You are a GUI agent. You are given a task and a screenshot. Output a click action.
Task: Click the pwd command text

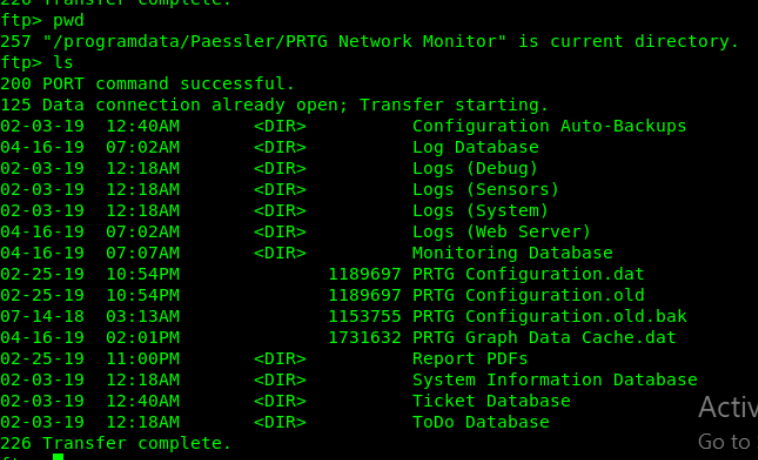click(x=69, y=20)
